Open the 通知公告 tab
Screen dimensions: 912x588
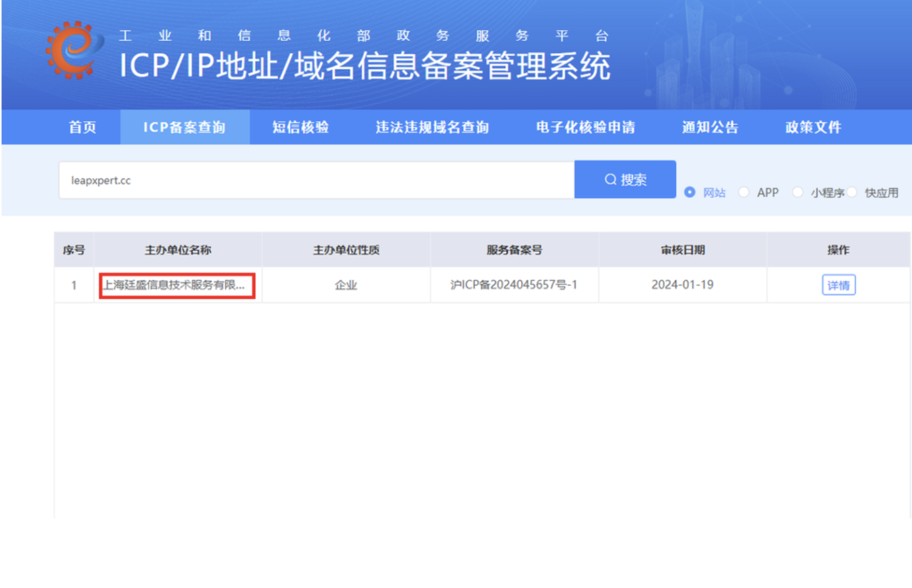tap(710, 127)
